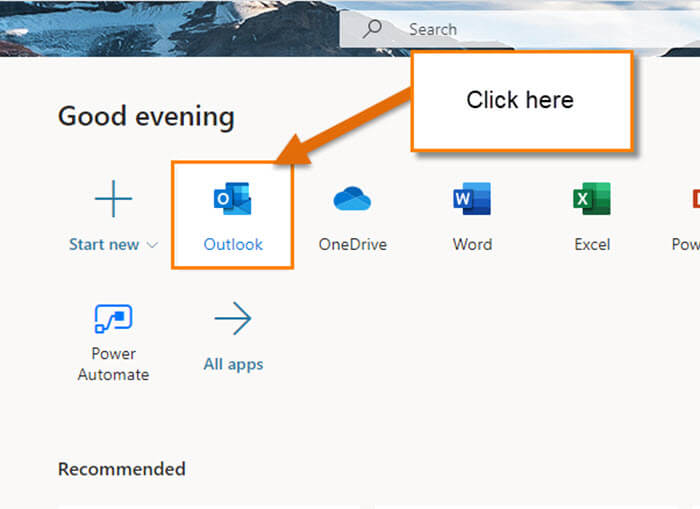The height and width of the screenshot is (509, 700).
Task: Focus the Search input field
Action: [x=520, y=29]
